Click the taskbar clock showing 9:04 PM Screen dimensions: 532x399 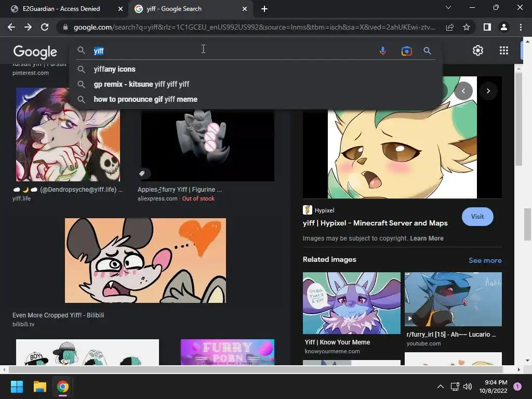pos(494,387)
